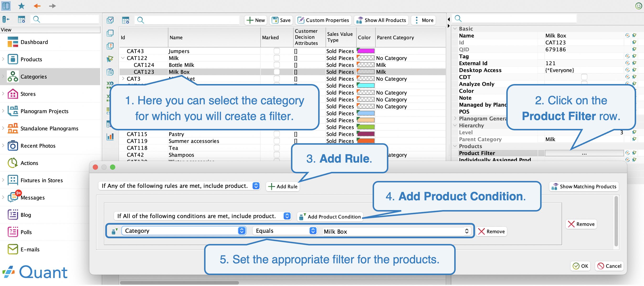Toggle the CDT property checkbox
Screen dimensions: 644x286
pyautogui.click(x=584, y=77)
